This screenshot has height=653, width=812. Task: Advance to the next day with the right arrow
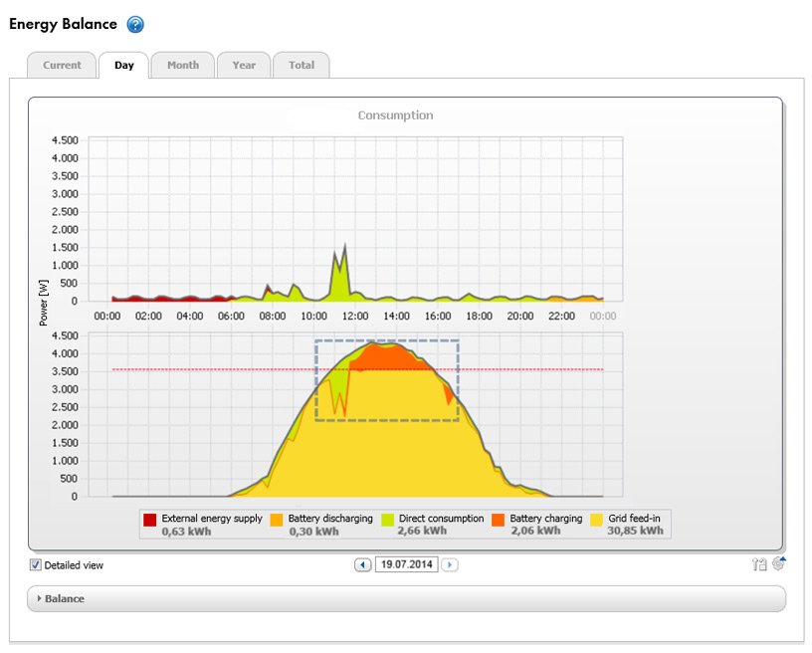coord(450,564)
